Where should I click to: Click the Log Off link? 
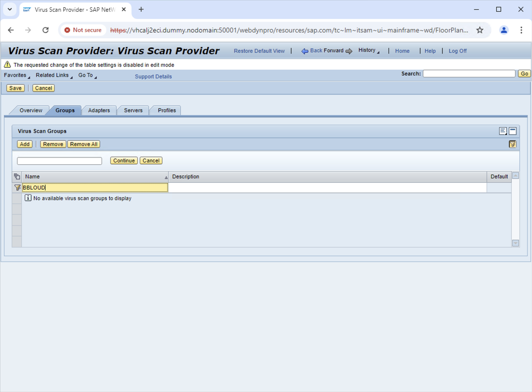coord(457,51)
